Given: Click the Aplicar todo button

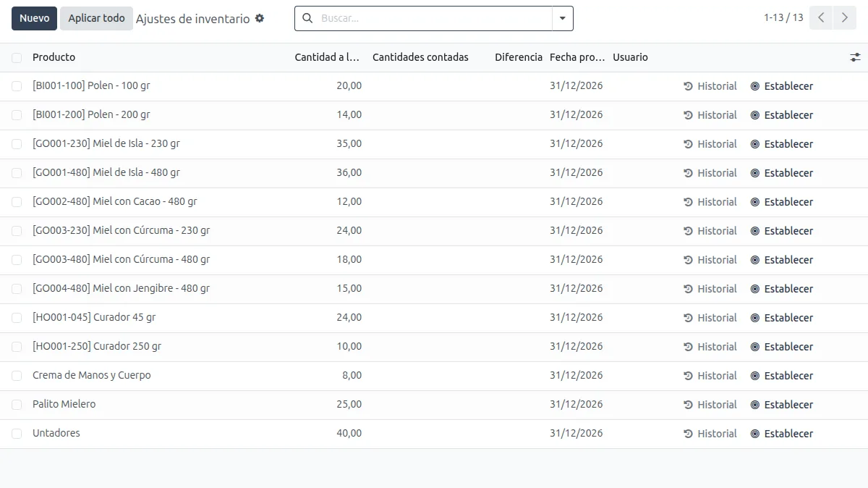Looking at the screenshot, I should click(x=96, y=18).
